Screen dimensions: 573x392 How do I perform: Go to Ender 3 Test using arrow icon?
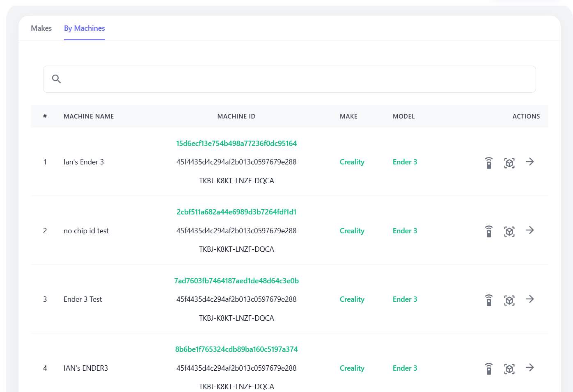530,299
